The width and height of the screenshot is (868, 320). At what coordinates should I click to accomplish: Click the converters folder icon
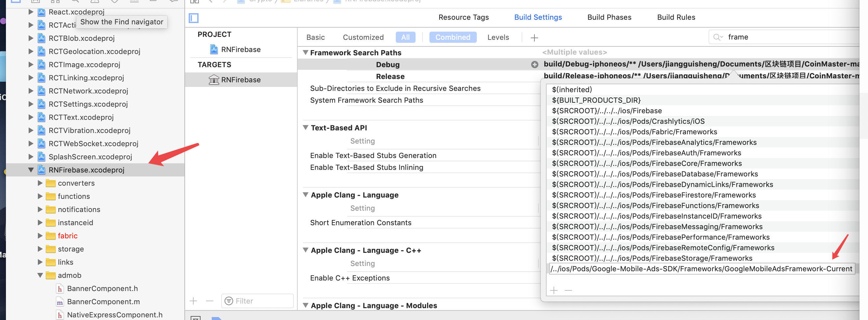click(50, 183)
